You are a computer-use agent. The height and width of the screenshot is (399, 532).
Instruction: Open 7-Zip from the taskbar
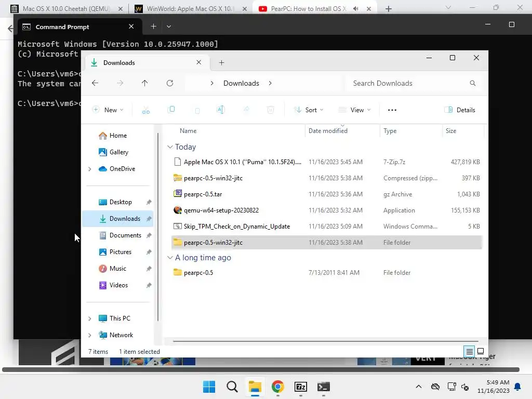tap(301, 387)
